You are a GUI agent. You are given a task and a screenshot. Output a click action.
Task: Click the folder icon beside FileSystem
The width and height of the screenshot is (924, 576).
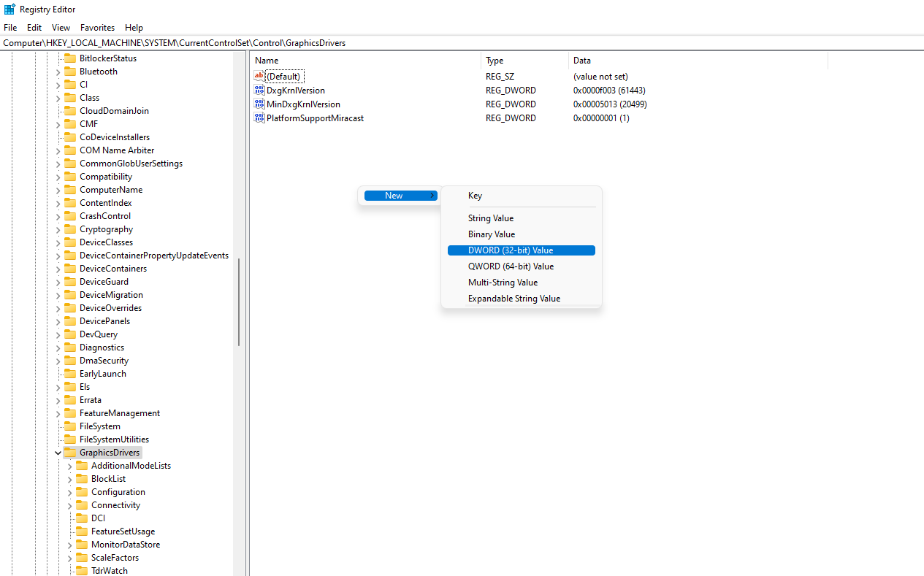point(70,426)
